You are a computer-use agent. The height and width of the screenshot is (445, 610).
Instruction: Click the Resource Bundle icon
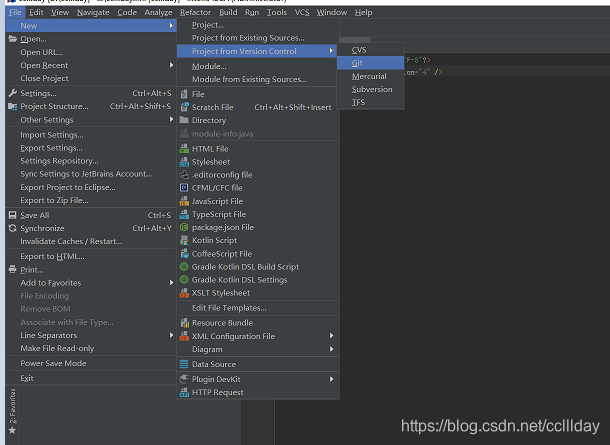(184, 323)
